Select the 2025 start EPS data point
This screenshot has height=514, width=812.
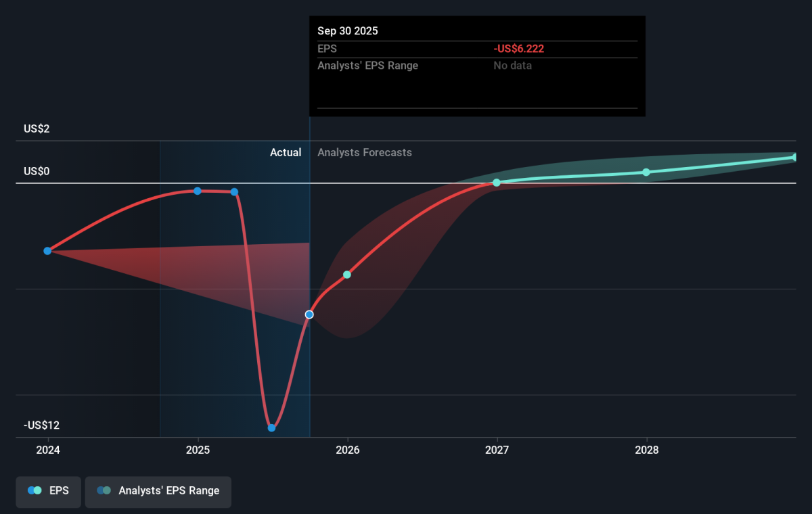pyautogui.click(x=198, y=191)
